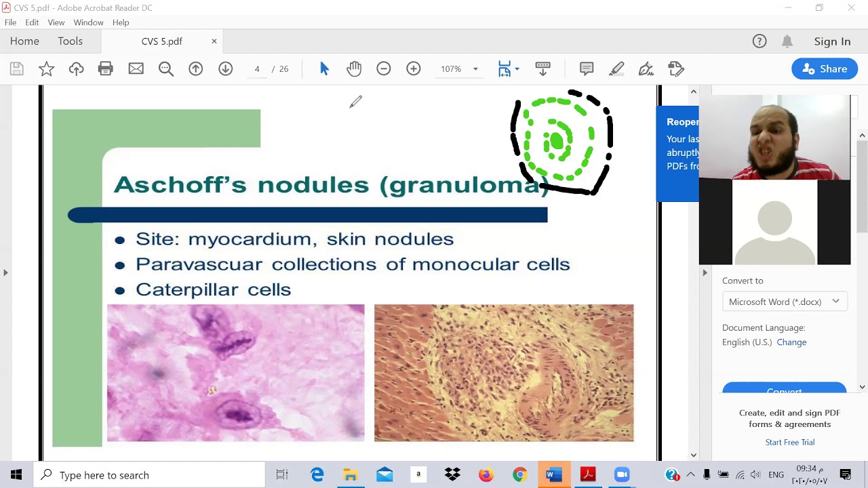Open Microsoft Edge on the taskbar
The height and width of the screenshot is (488, 868).
coord(317,474)
